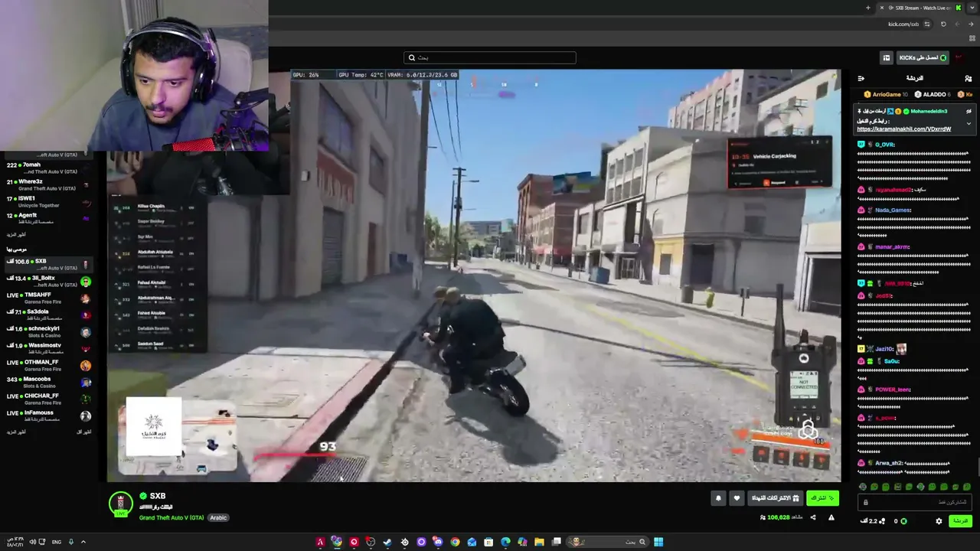Image resolution: width=980 pixels, height=551 pixels.
Task: Open 3li_Boltx channel in sidebar
Action: point(47,281)
